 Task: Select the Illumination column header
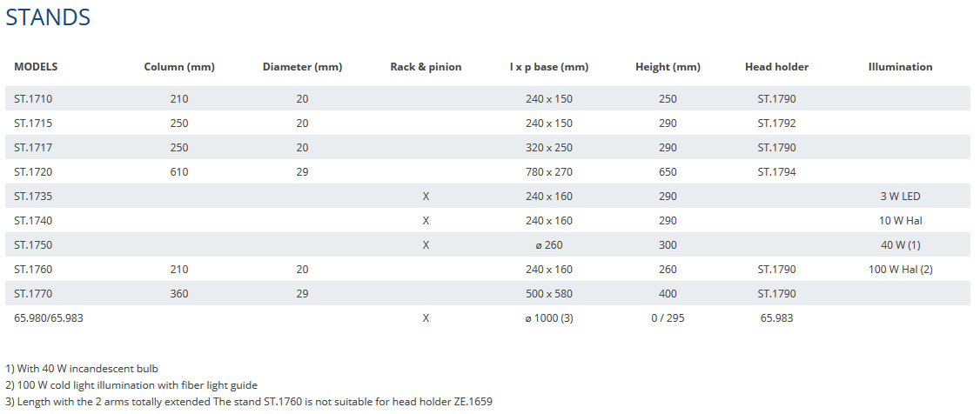(x=900, y=67)
